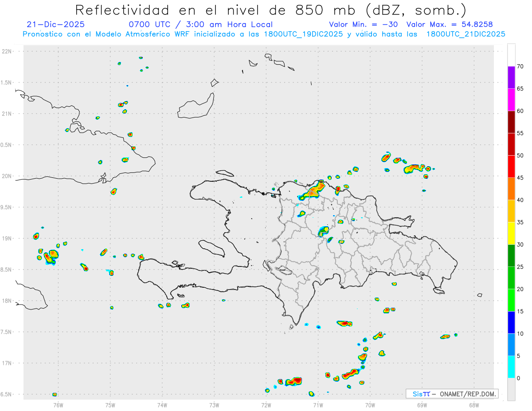This screenshot has width=532, height=411.
Task: Click the colorbar value '0'
Action: [x=518, y=378]
